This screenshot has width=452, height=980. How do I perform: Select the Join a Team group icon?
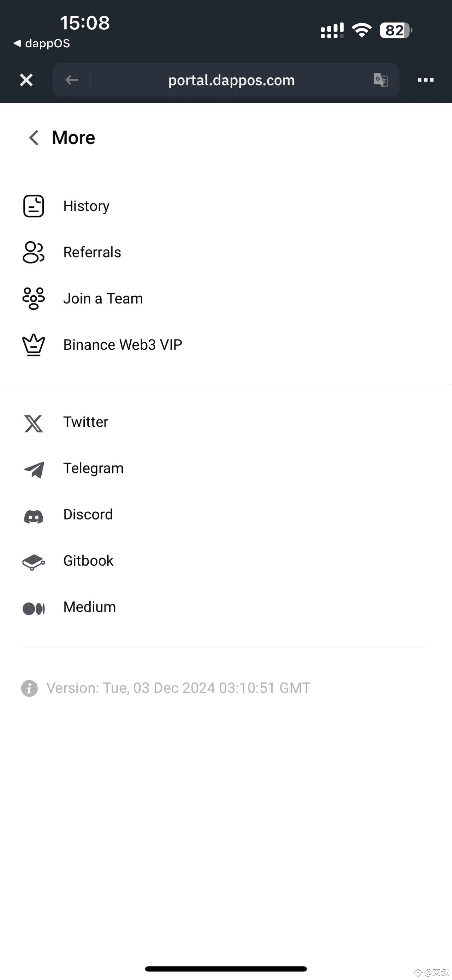tap(34, 299)
